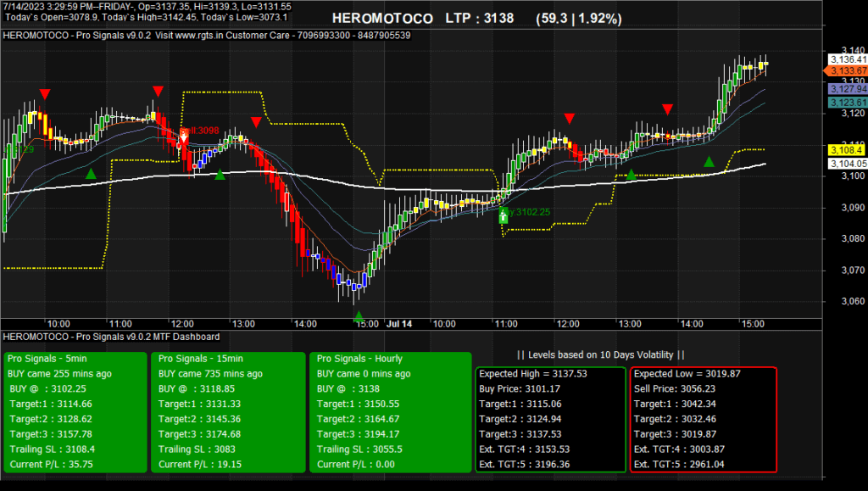Screen dimensions: 868x491
Task: Click the white 3,136.41 price tag
Action: 848,59
